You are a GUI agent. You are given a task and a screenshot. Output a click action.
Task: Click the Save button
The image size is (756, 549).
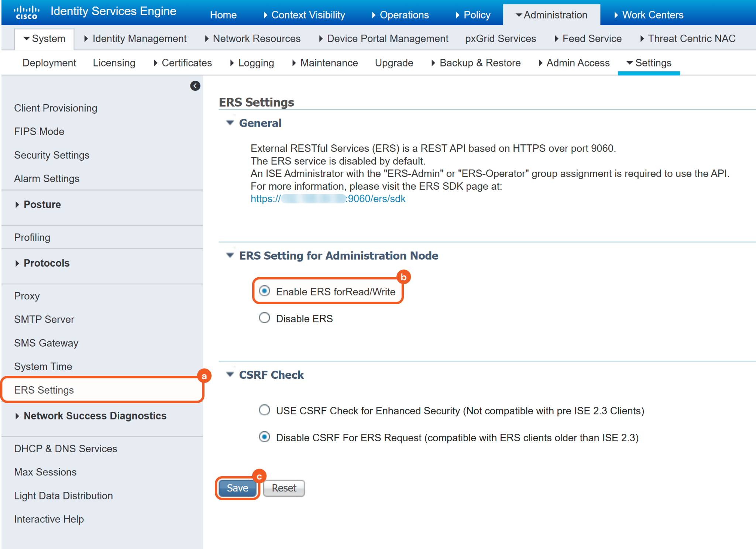pos(237,488)
